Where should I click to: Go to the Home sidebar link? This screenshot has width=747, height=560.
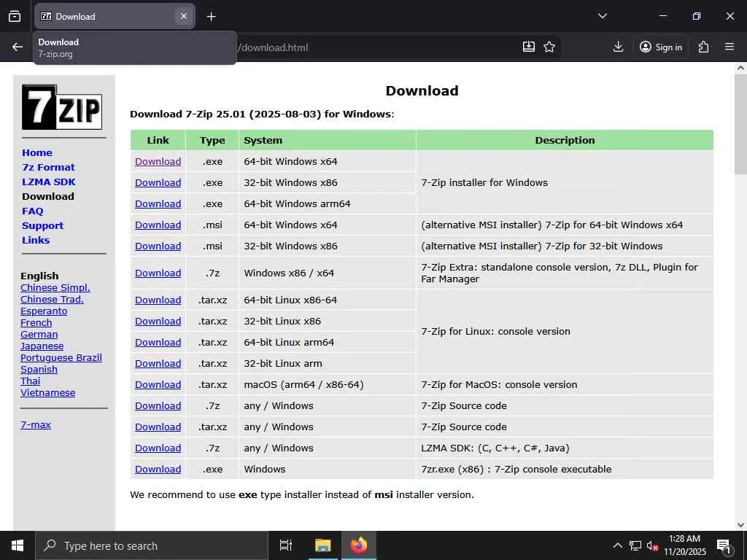tap(37, 153)
